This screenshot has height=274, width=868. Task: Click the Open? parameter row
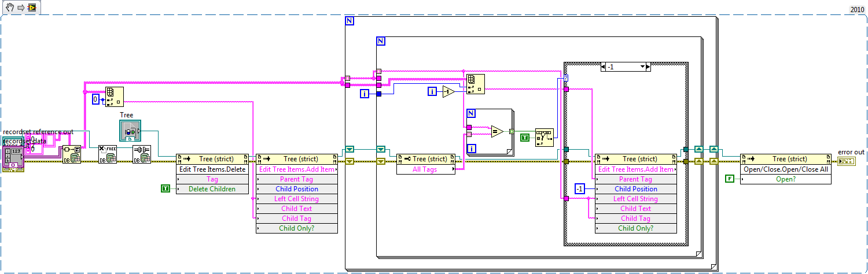[x=786, y=179]
